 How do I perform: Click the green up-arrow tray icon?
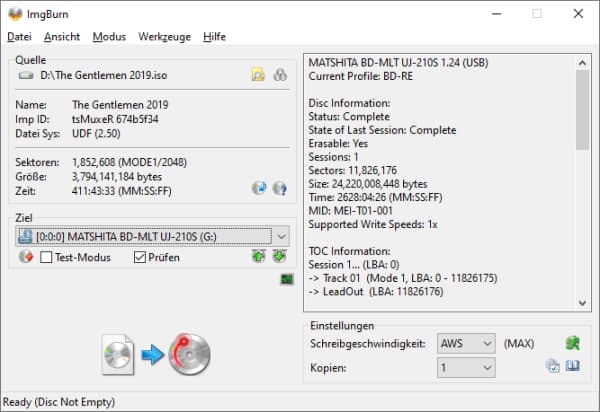coord(259,256)
